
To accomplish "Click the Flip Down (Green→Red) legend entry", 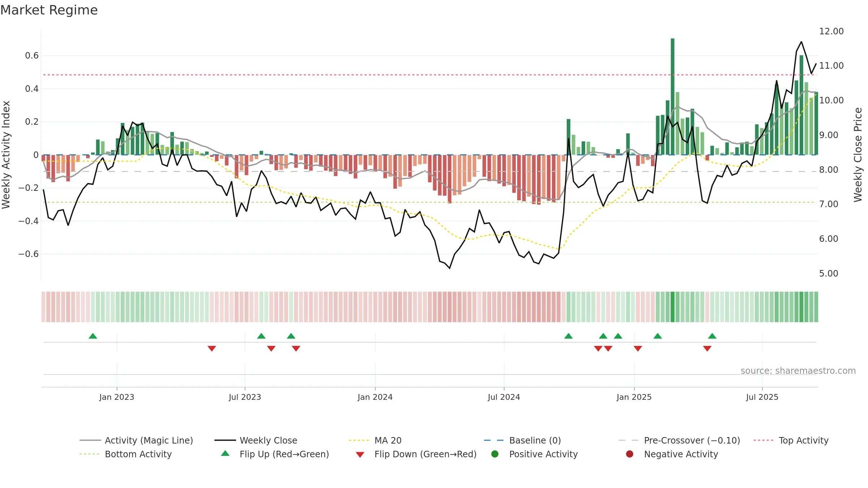I will [x=416, y=454].
